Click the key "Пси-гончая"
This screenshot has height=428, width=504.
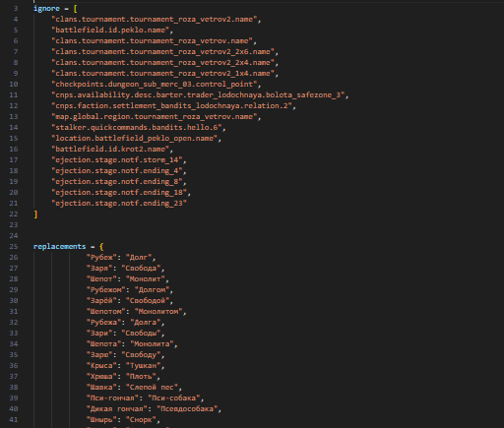pos(112,398)
